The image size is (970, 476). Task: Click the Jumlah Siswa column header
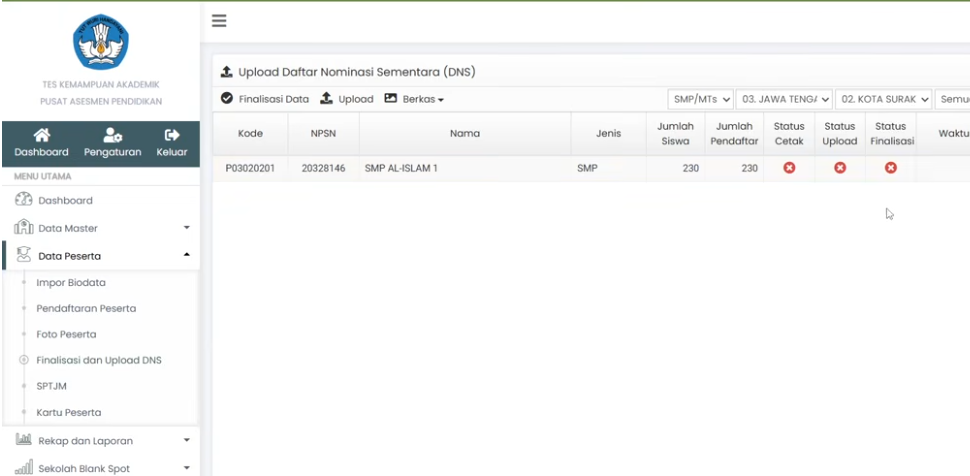(676, 133)
